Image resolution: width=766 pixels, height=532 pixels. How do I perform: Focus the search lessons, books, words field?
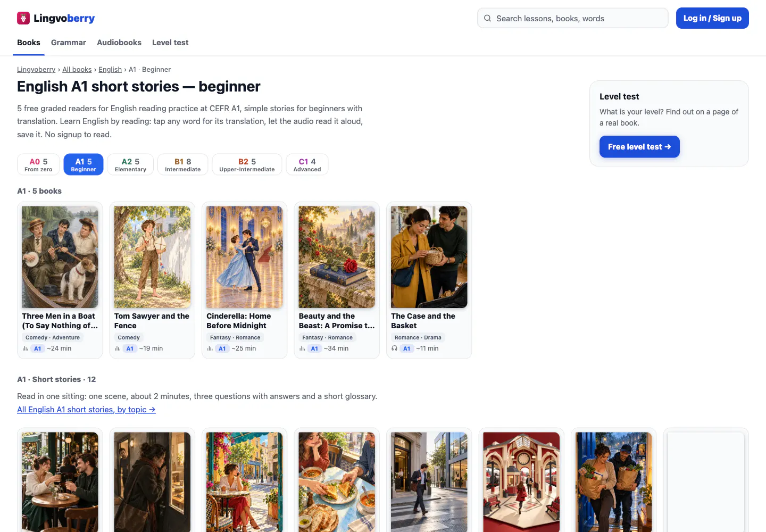coord(573,18)
